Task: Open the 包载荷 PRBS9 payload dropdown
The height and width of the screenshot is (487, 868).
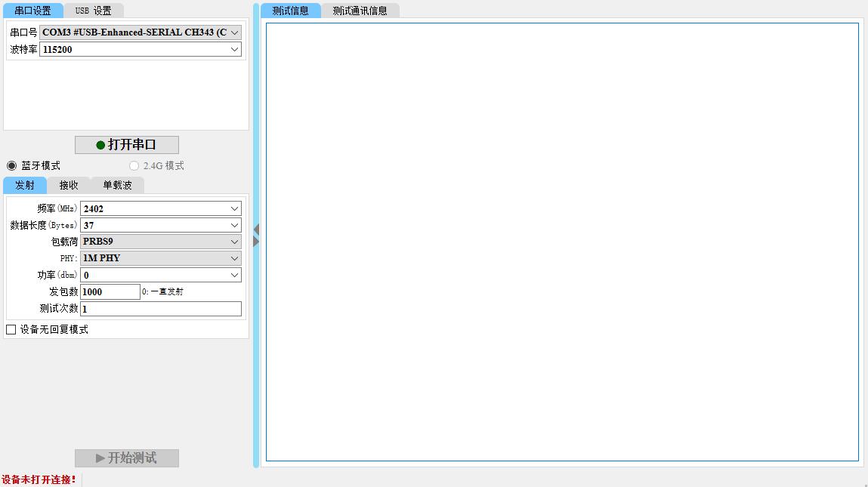Action: tap(161, 242)
